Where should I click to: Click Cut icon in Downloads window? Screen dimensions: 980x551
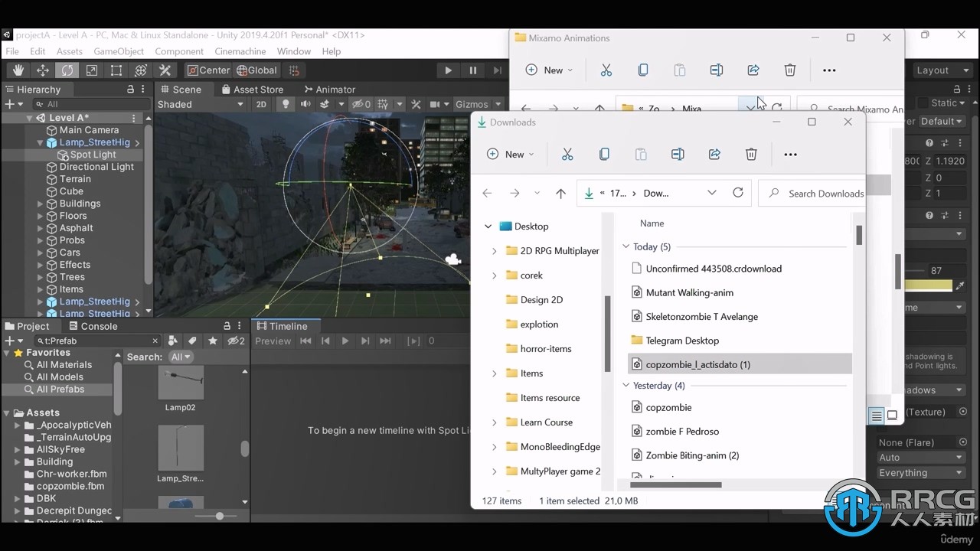click(567, 154)
